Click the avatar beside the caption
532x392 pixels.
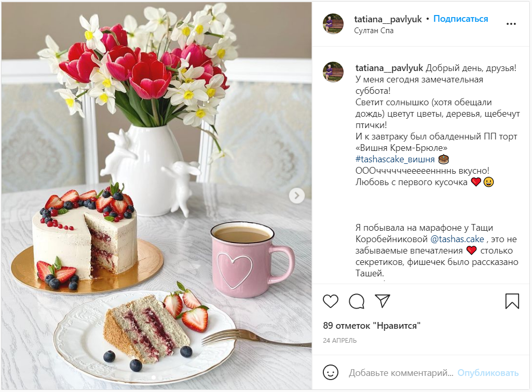coord(333,72)
